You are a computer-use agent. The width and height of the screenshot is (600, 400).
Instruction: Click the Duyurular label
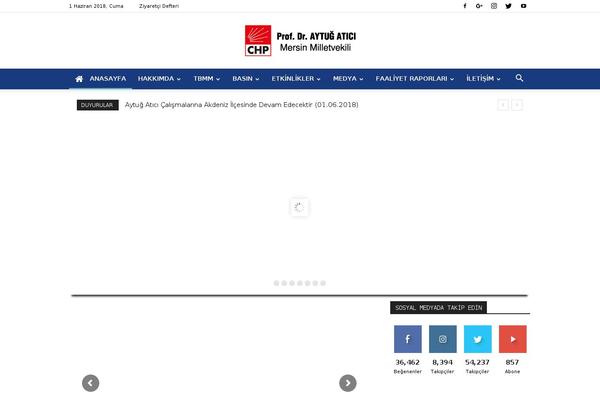(98, 105)
